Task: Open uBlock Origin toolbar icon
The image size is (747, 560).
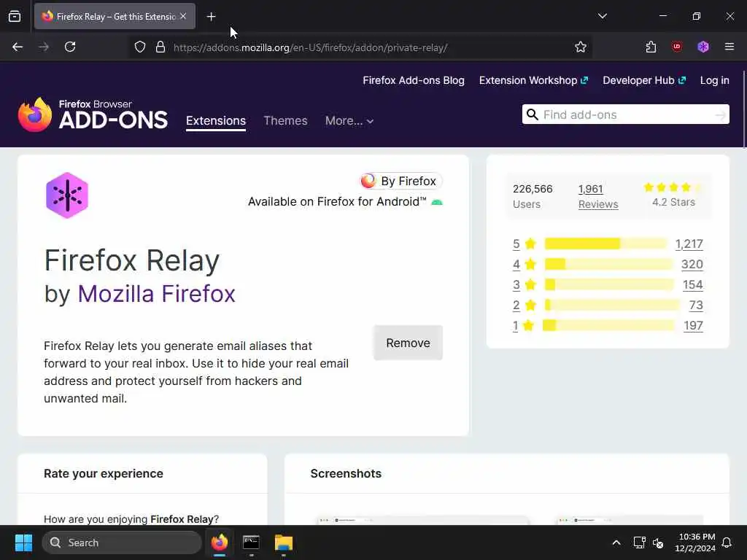Action: coord(677,47)
